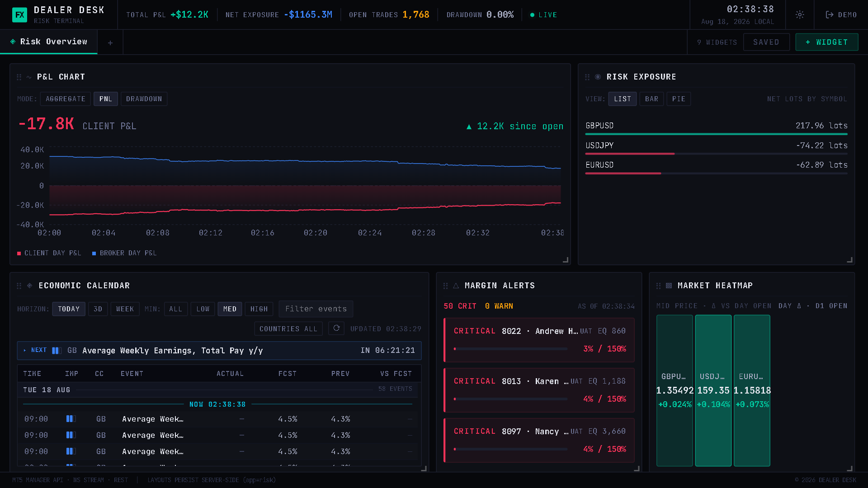
Task: Set calendar horizon to WEEK
Action: (125, 309)
